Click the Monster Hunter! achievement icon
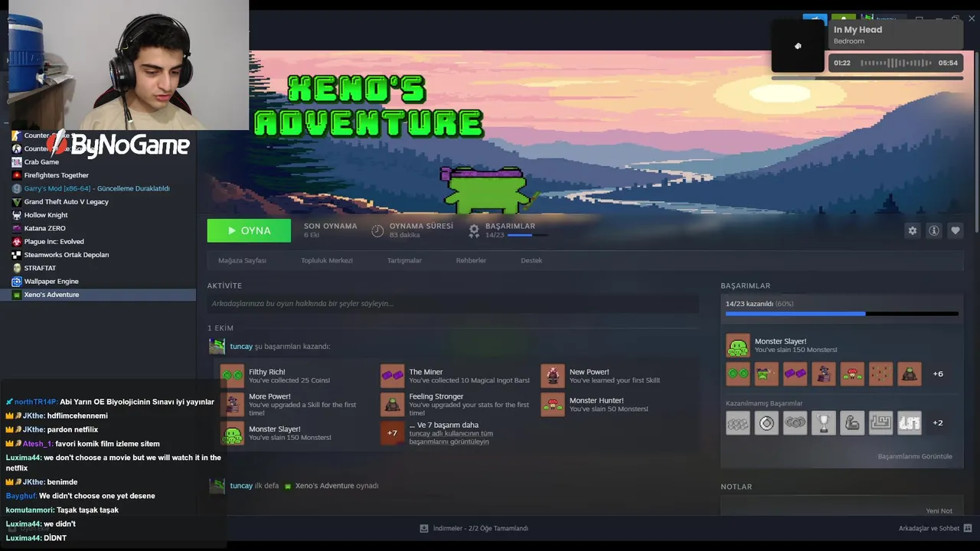Image resolution: width=980 pixels, height=551 pixels. [x=553, y=404]
